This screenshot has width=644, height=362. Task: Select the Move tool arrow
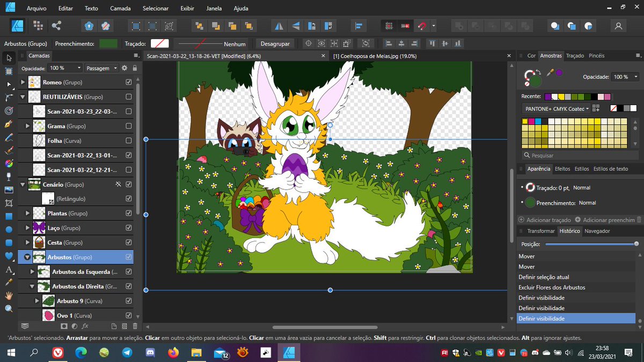(9, 58)
